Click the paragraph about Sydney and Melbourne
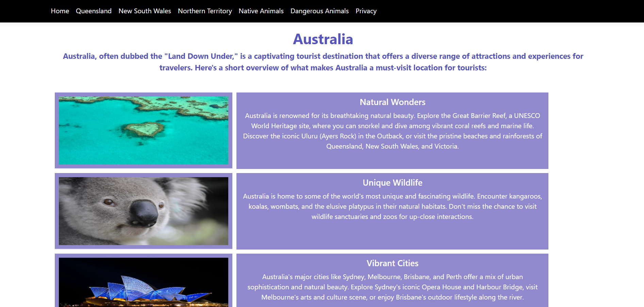 (x=392, y=287)
